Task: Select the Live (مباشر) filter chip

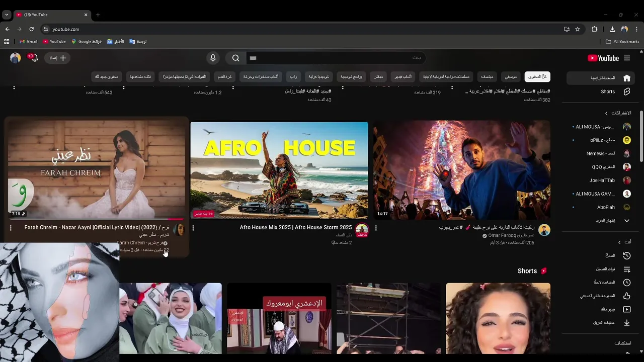Action: click(x=378, y=76)
